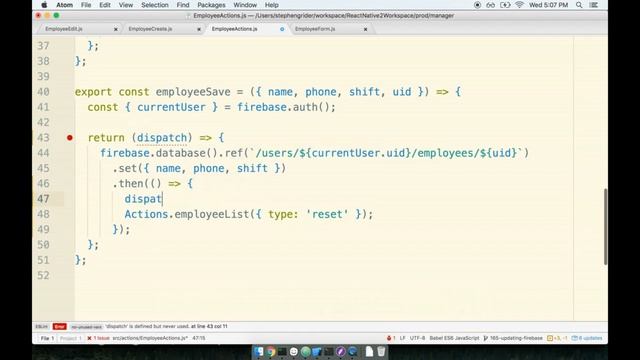Open the Apple menu
Viewport: 640px width, 360px height.
44,5
